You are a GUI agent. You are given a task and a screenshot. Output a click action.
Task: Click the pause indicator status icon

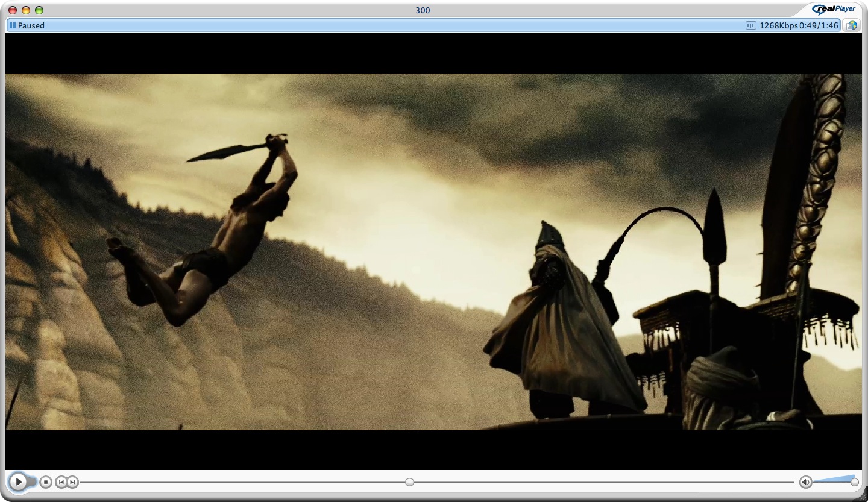13,25
